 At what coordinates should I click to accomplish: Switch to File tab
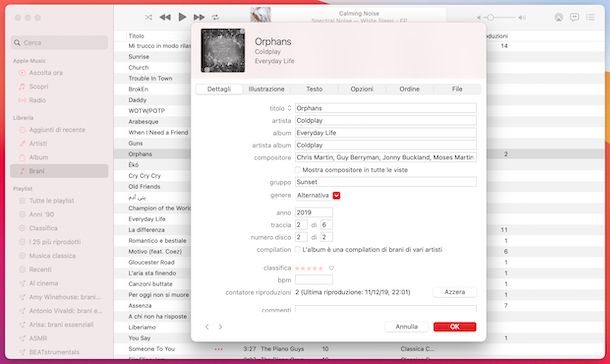point(457,89)
